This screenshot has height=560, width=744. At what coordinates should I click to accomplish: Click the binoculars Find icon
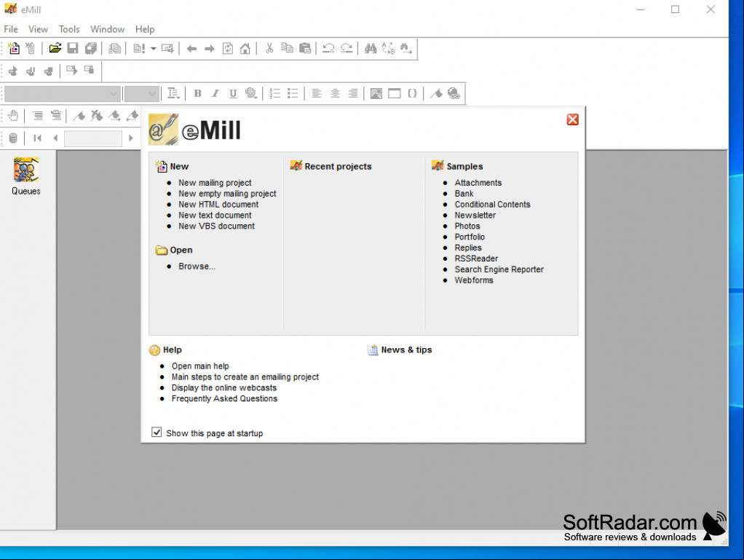371,48
